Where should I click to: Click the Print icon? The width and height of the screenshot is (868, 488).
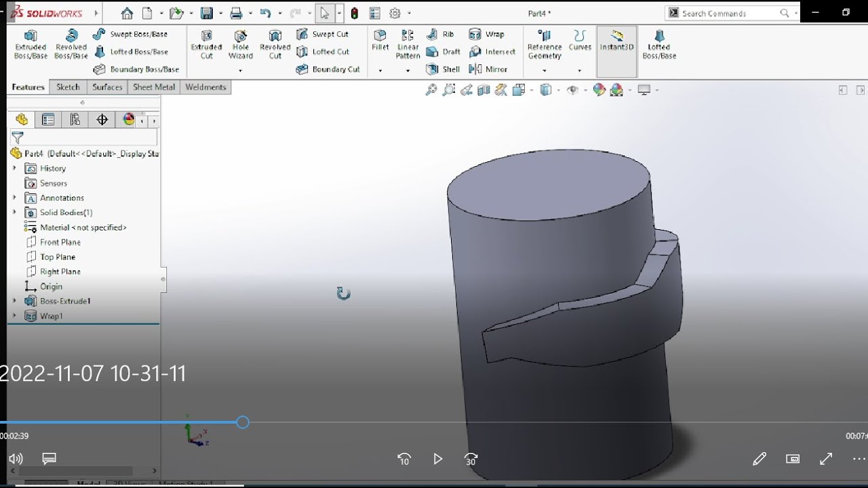point(236,13)
